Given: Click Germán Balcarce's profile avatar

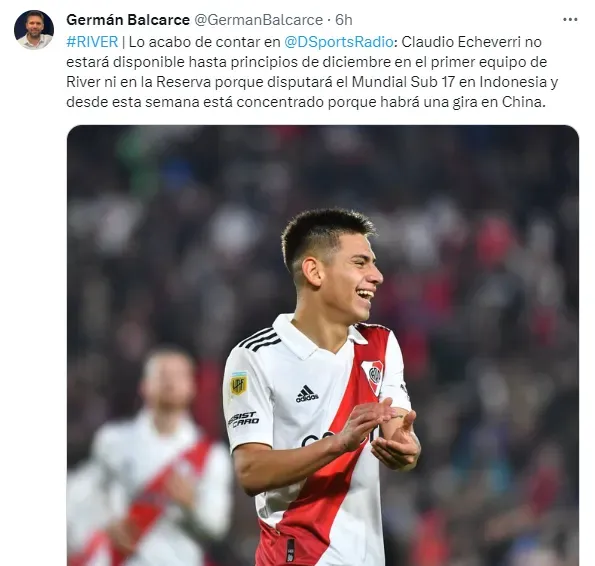Looking at the screenshot, I should [34, 30].
